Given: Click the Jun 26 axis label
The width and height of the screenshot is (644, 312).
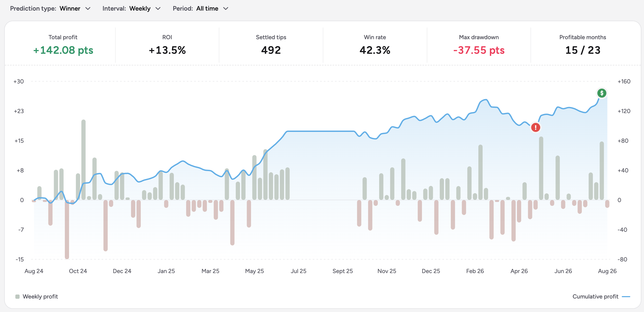Looking at the screenshot, I should (x=563, y=271).
